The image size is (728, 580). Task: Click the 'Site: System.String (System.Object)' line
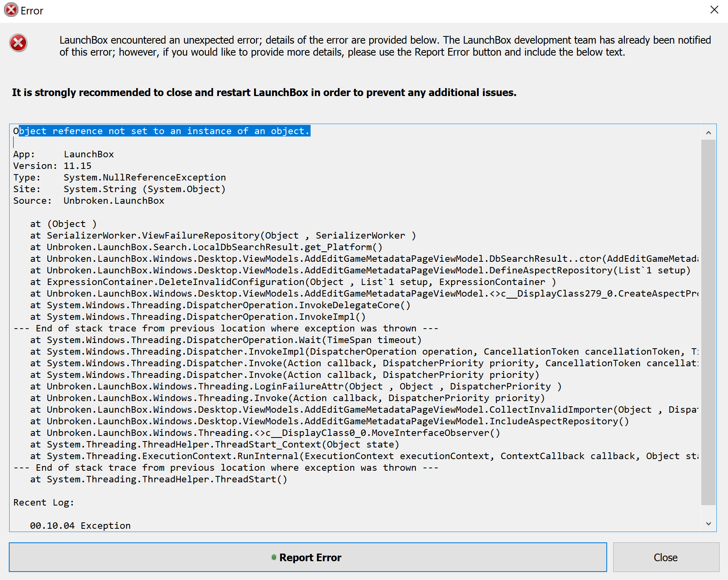[x=119, y=189]
